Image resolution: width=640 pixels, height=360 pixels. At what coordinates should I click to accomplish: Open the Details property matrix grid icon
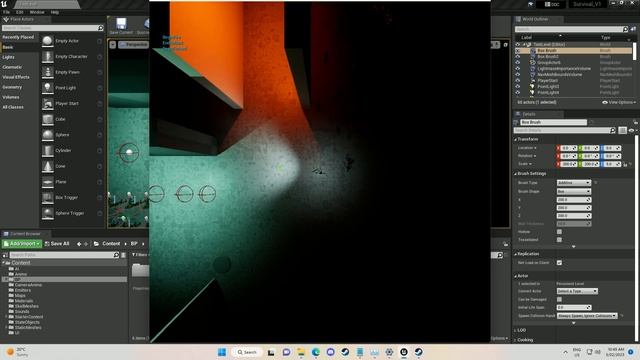[x=622, y=130]
